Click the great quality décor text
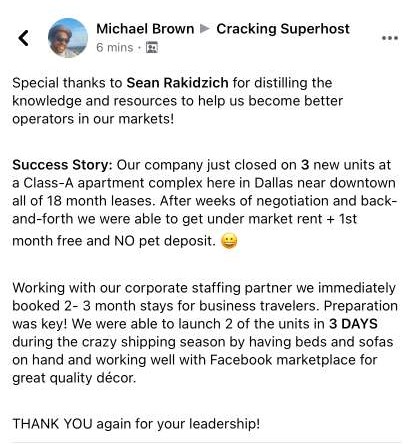 pos(74,378)
